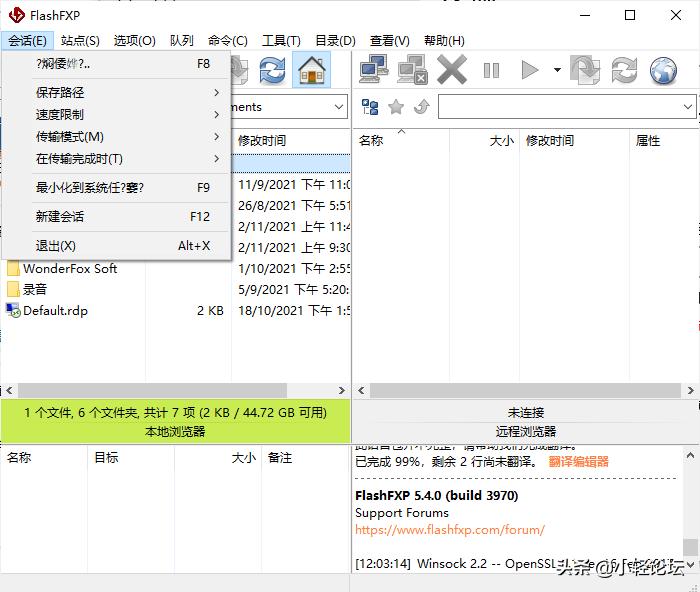Select the WonderFox Soft folder
Image resolution: width=700 pixels, height=592 pixels.
70,268
